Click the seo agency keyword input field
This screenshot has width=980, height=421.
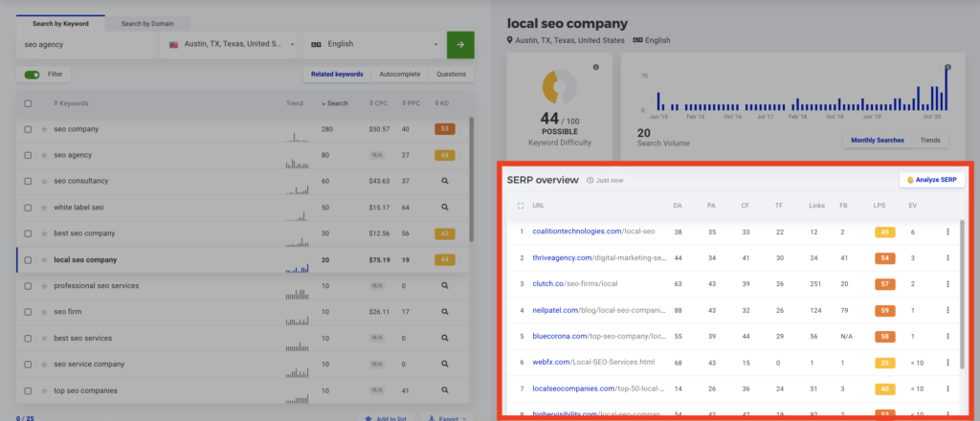point(87,44)
